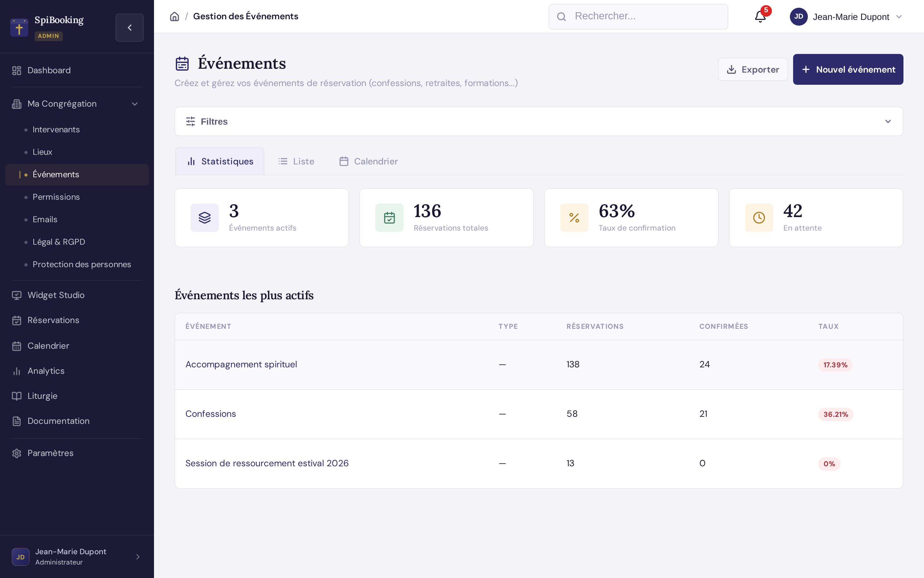Click the ADMIN badge under SpiBooking
The height and width of the screenshot is (578, 924).
[x=48, y=36]
